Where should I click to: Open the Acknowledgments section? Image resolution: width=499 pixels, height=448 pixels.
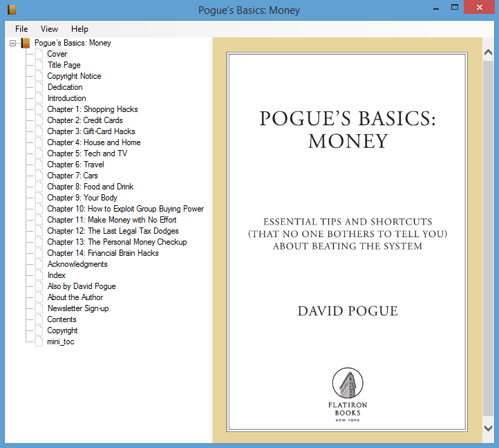click(x=77, y=264)
